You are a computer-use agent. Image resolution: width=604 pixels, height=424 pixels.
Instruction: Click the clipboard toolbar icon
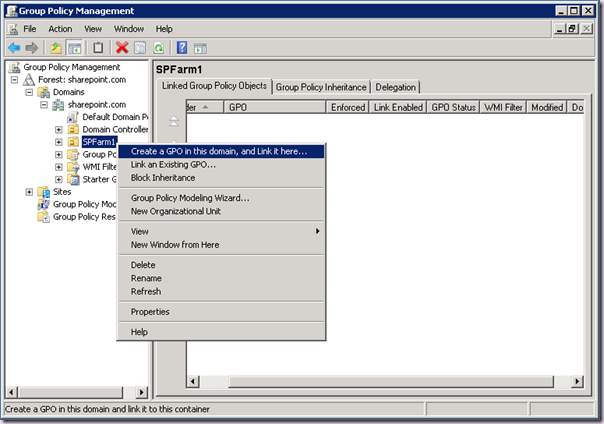(x=98, y=48)
